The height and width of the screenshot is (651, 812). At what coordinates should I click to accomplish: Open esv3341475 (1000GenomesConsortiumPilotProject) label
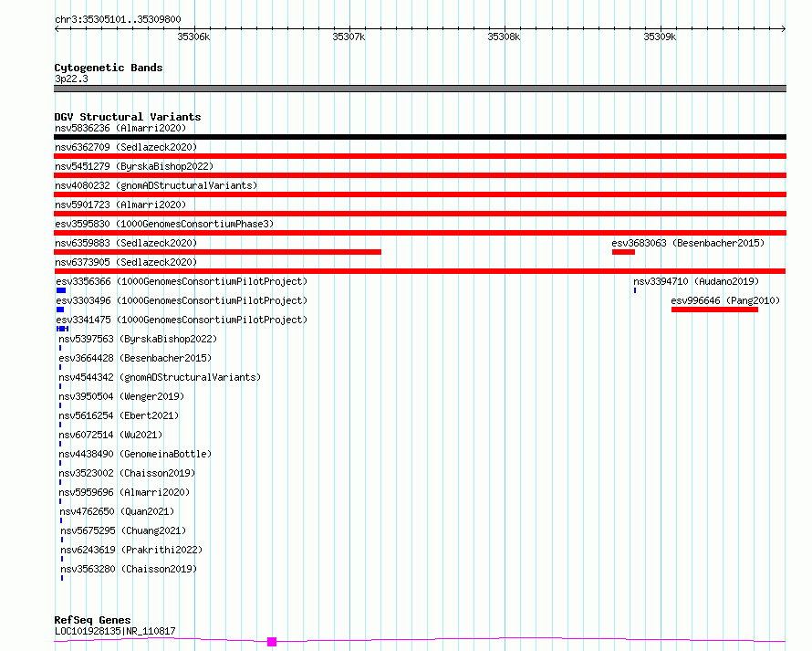182,320
